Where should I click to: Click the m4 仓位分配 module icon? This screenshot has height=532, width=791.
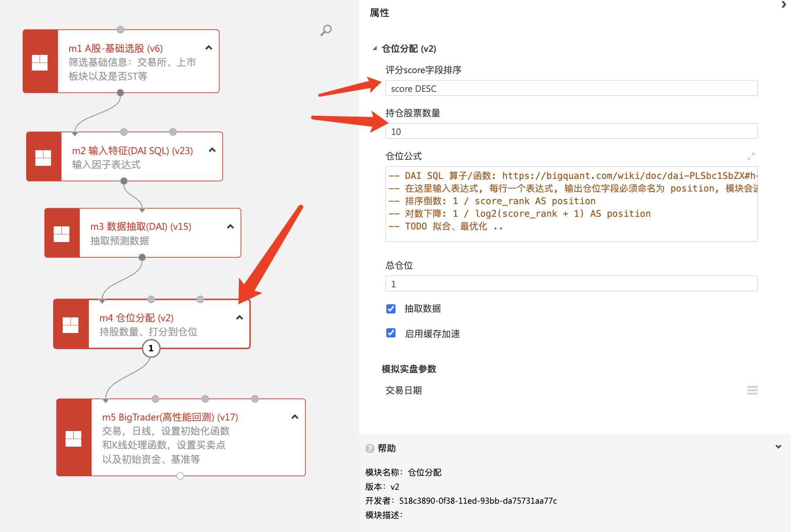[71, 324]
